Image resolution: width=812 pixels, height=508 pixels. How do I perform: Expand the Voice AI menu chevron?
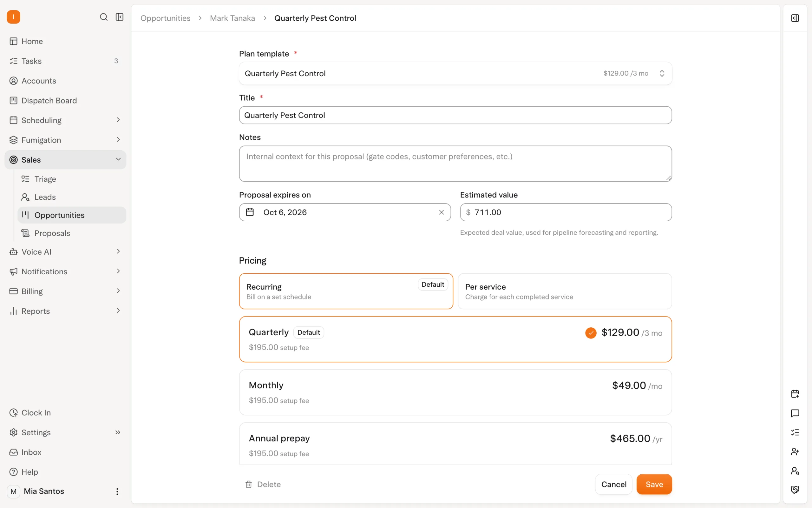(118, 251)
